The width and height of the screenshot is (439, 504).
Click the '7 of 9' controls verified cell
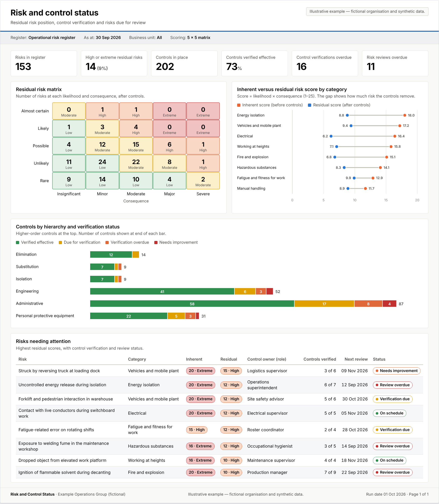pos(330,472)
